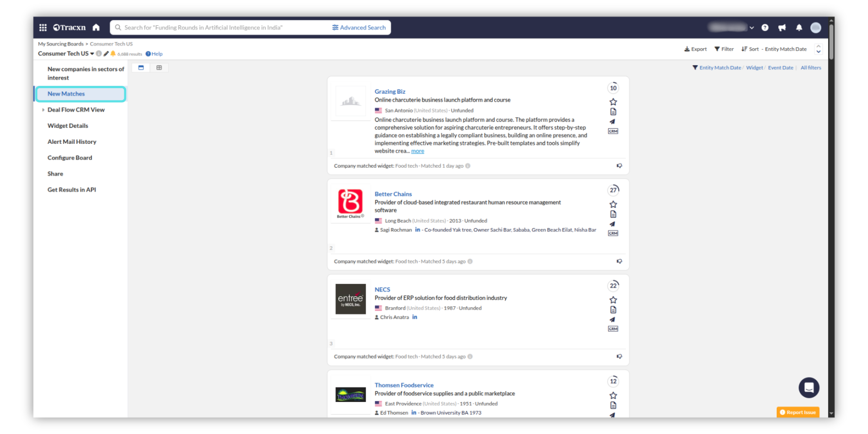Open Alert Mail History section

(x=72, y=142)
